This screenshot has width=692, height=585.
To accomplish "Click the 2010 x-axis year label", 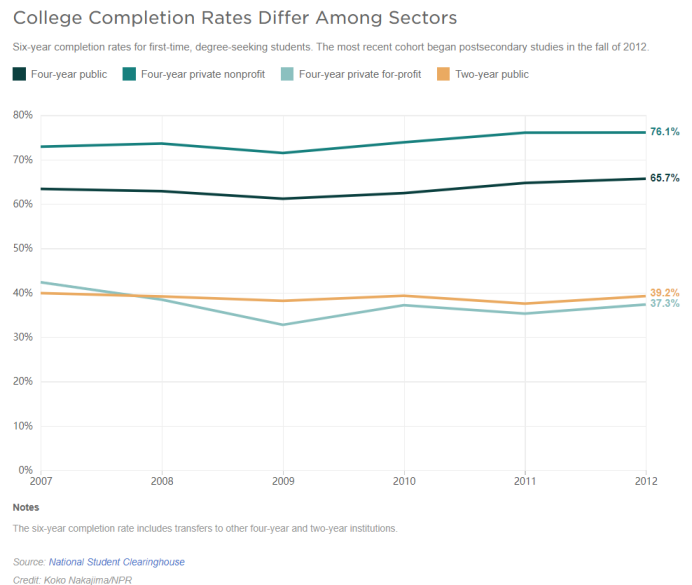I will (404, 481).
